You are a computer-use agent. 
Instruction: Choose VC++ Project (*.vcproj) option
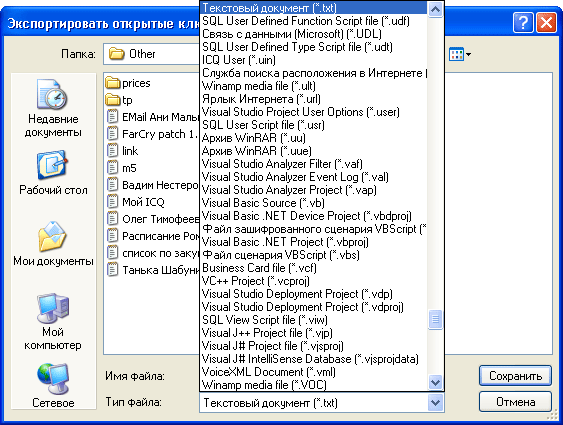(313, 281)
